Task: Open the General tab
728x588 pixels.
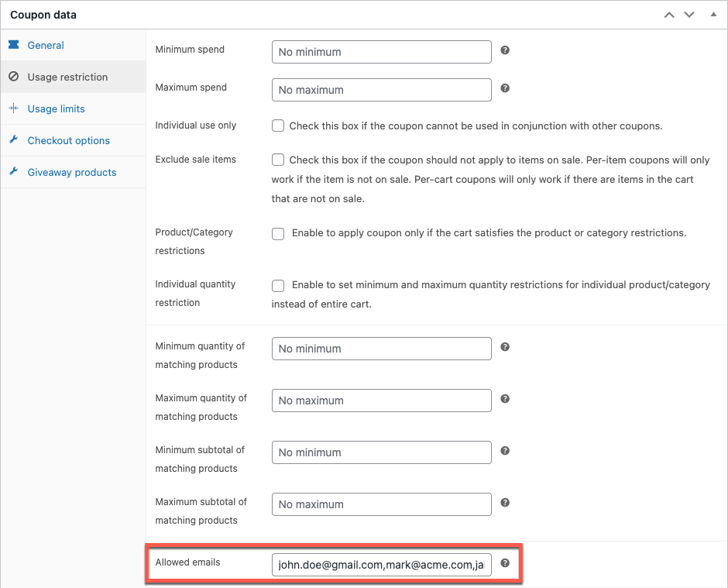Action: point(74,45)
